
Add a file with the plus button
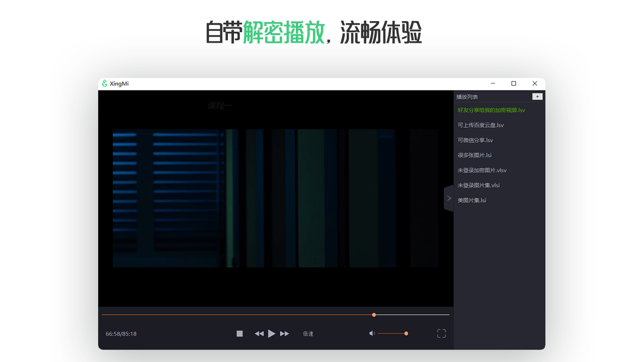coord(537,96)
